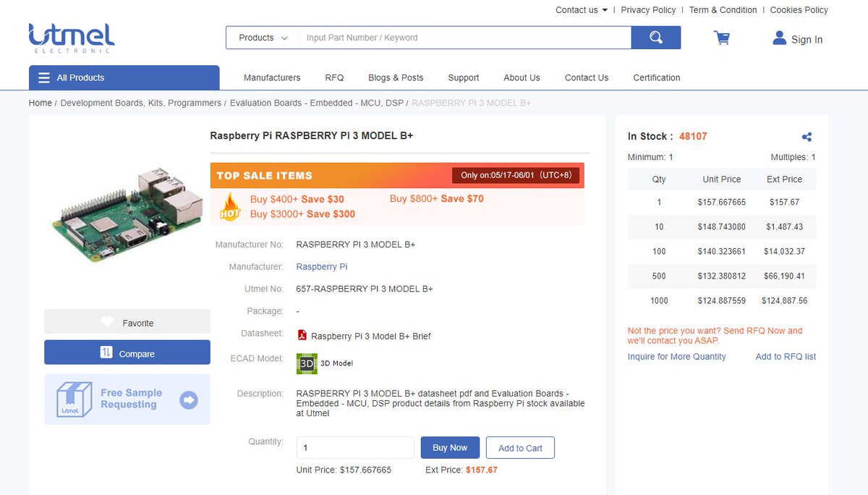
Task: Expand the Products search category dropdown
Action: (x=263, y=38)
